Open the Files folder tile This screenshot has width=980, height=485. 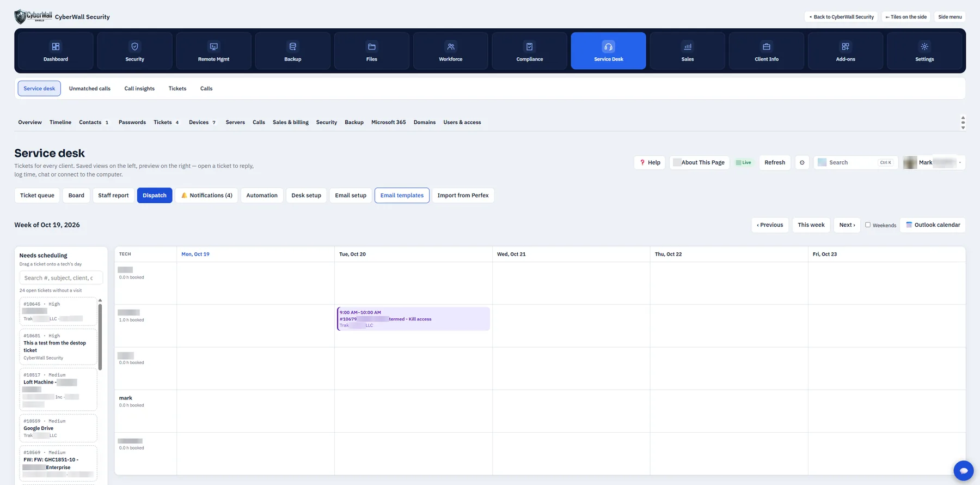coord(372,51)
